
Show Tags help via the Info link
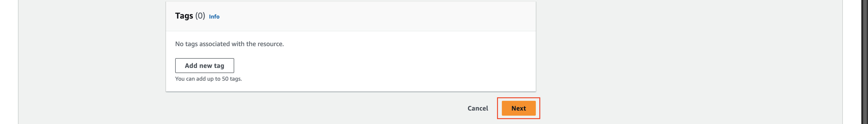tap(214, 16)
